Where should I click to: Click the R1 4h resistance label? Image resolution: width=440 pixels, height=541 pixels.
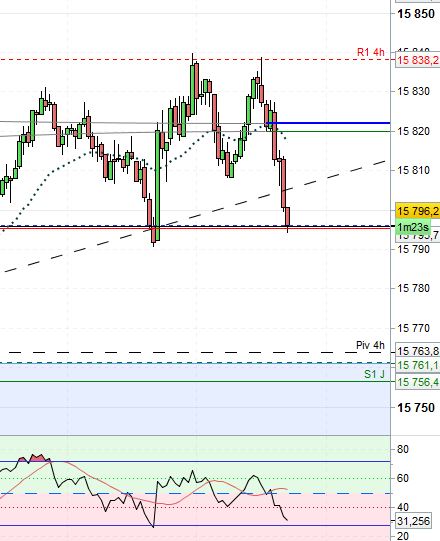point(370,52)
